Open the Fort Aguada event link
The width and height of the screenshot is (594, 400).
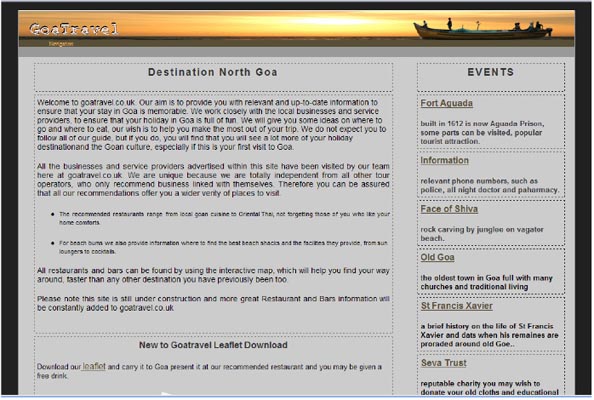tap(446, 103)
